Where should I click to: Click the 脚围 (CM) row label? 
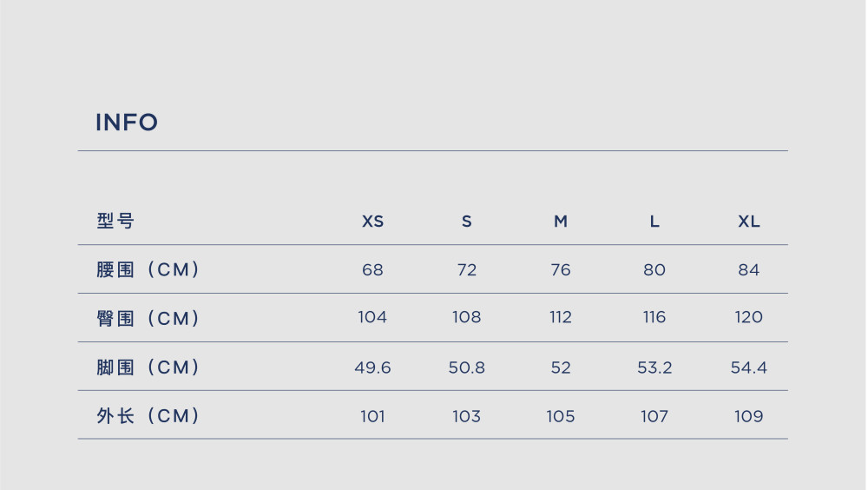(148, 367)
